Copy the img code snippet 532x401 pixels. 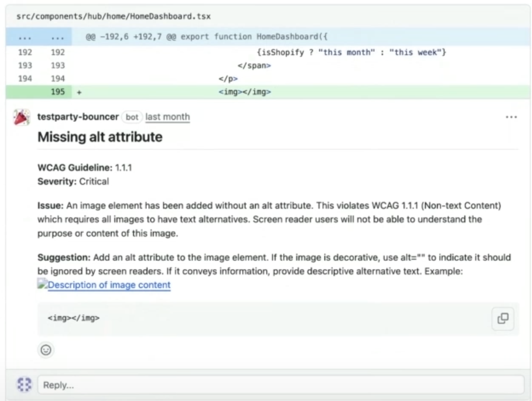503,318
